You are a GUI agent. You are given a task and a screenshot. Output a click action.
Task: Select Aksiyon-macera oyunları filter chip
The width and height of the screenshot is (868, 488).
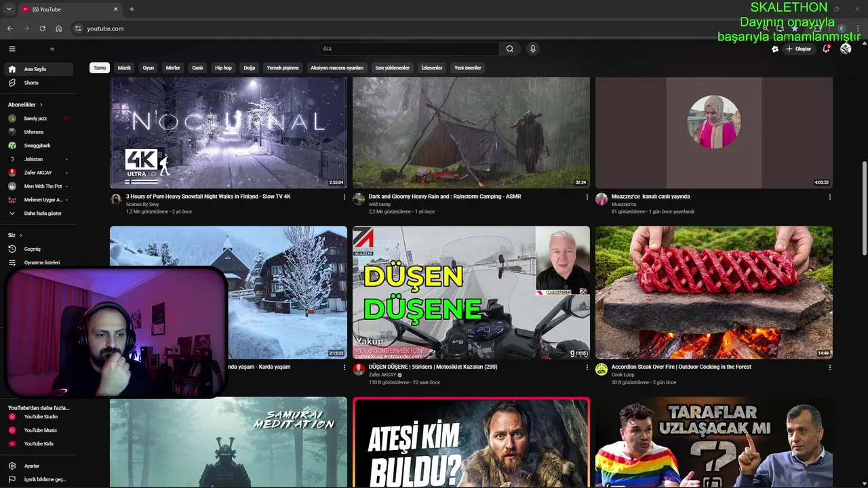[x=337, y=68]
